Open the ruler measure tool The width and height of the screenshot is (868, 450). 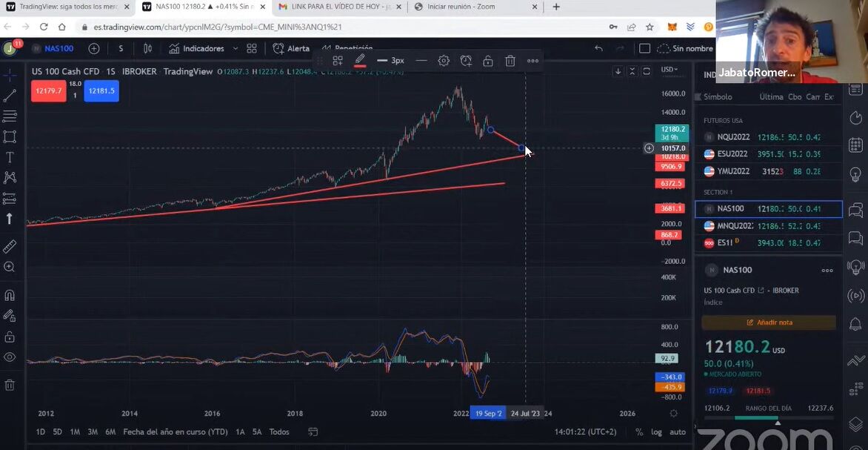(x=10, y=247)
